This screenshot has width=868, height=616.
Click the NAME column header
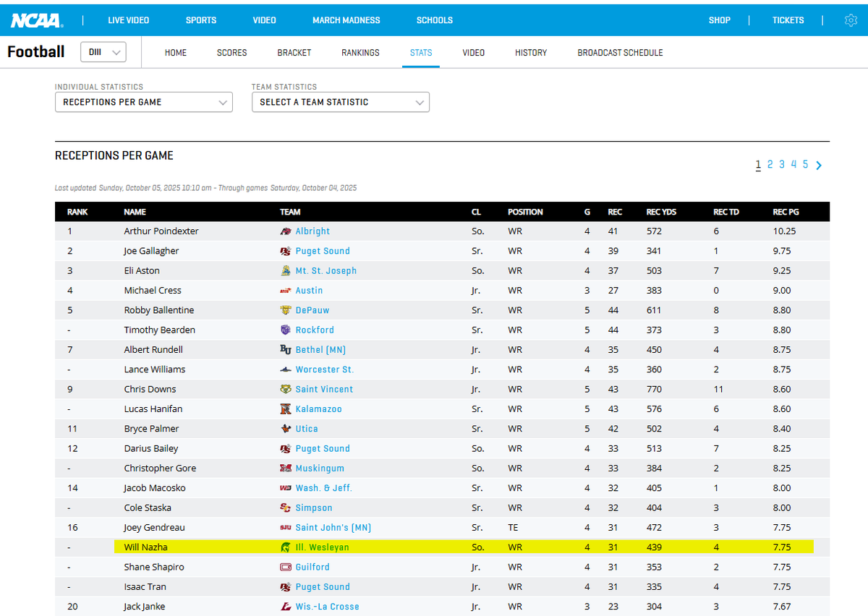[135, 213]
